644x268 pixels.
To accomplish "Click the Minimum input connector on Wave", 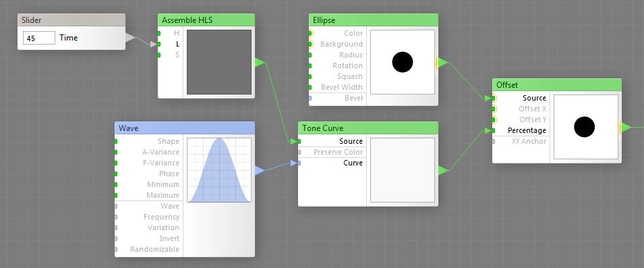I will pos(116,184).
